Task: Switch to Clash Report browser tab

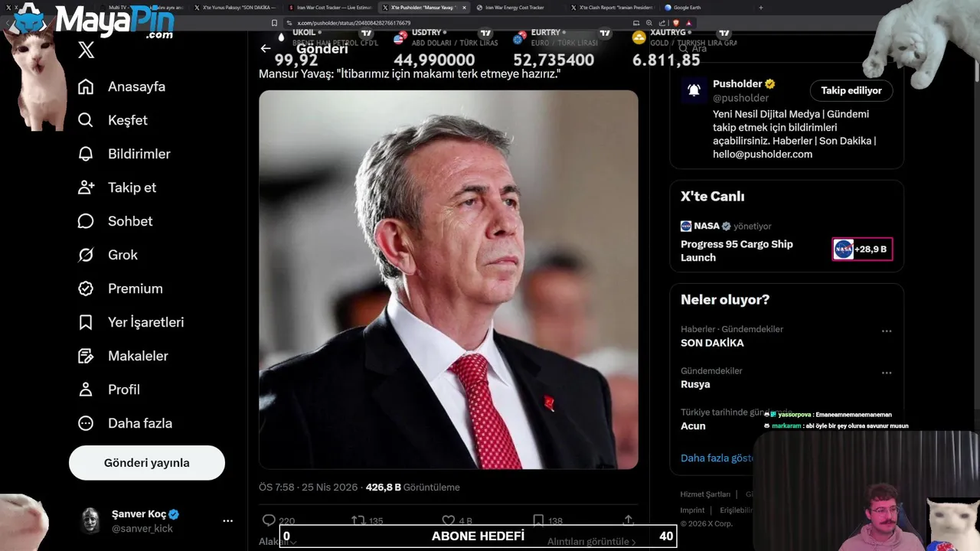Action: 611,8
